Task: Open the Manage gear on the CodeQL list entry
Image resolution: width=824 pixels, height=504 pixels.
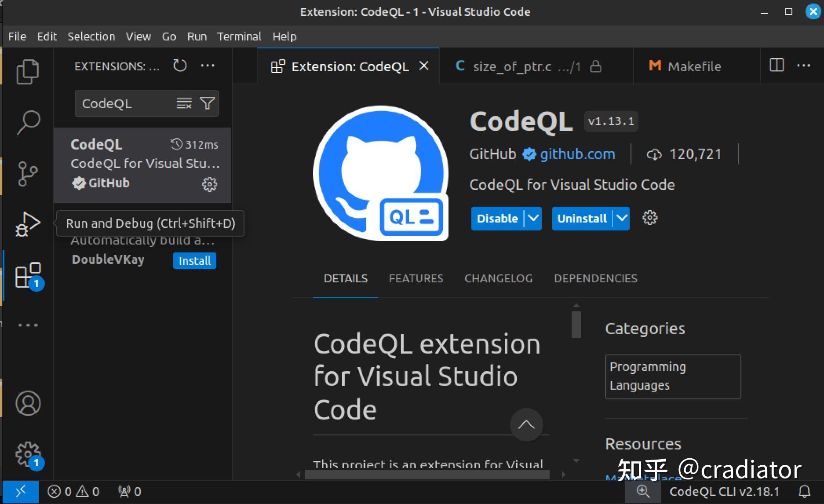Action: click(x=210, y=184)
